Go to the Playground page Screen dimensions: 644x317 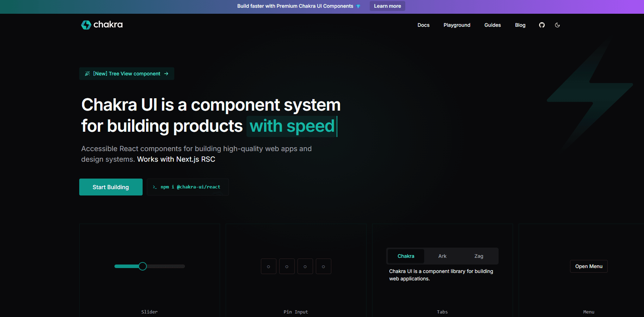pos(457,25)
